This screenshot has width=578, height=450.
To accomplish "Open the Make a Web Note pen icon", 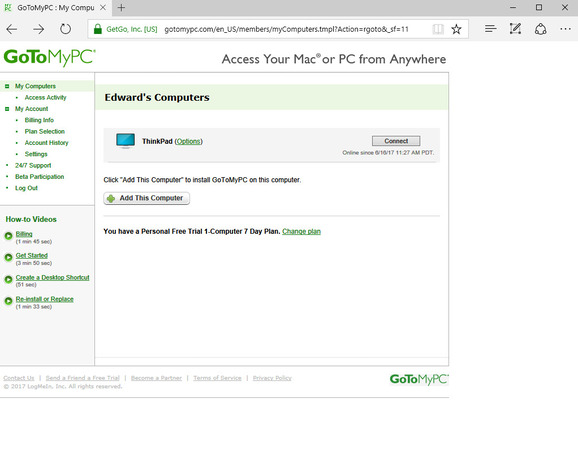I will (x=515, y=29).
